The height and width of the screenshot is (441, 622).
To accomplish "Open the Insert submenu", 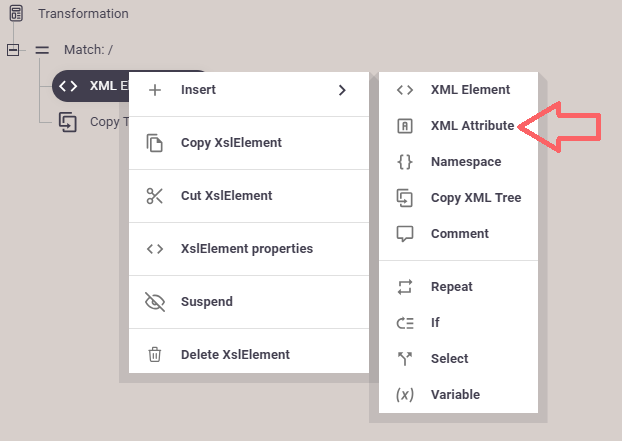I will click(198, 90).
